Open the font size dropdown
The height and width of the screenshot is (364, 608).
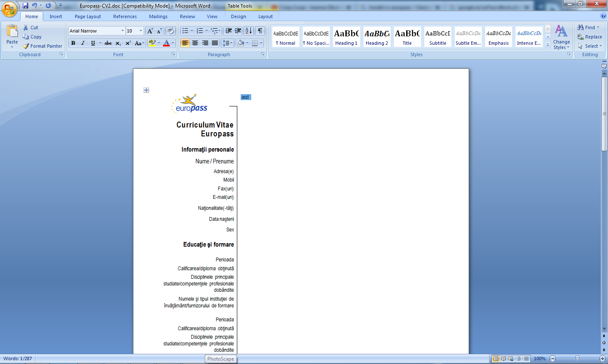[141, 31]
